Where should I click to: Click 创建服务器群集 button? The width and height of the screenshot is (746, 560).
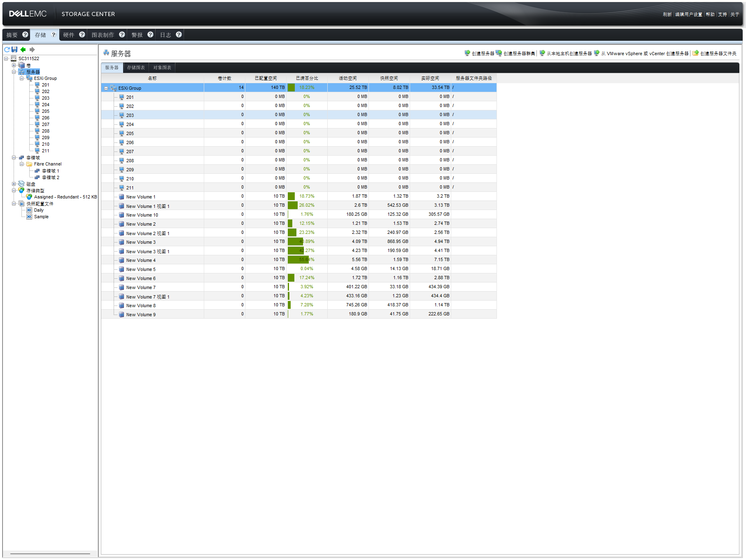point(515,54)
